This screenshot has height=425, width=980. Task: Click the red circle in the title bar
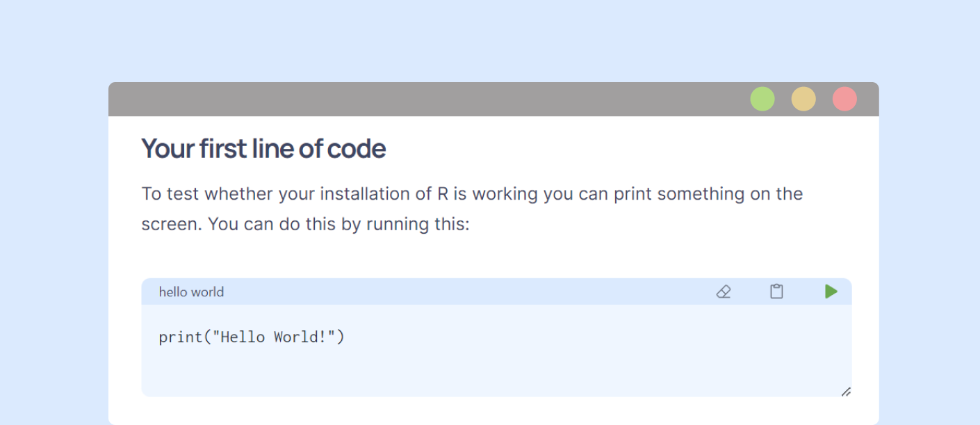(x=844, y=99)
